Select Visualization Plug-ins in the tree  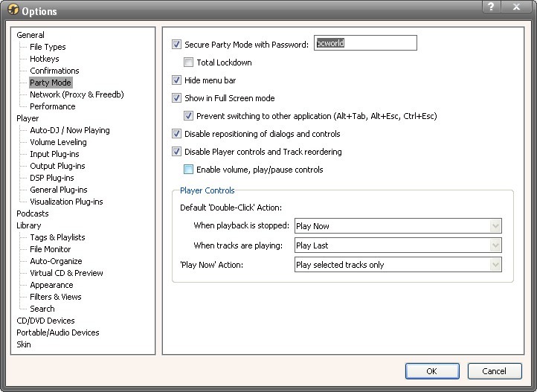tap(66, 202)
